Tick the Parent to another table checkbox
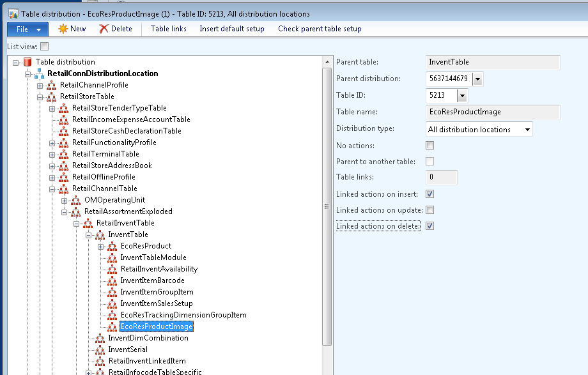Viewport: 588px width, 375px height. click(429, 161)
